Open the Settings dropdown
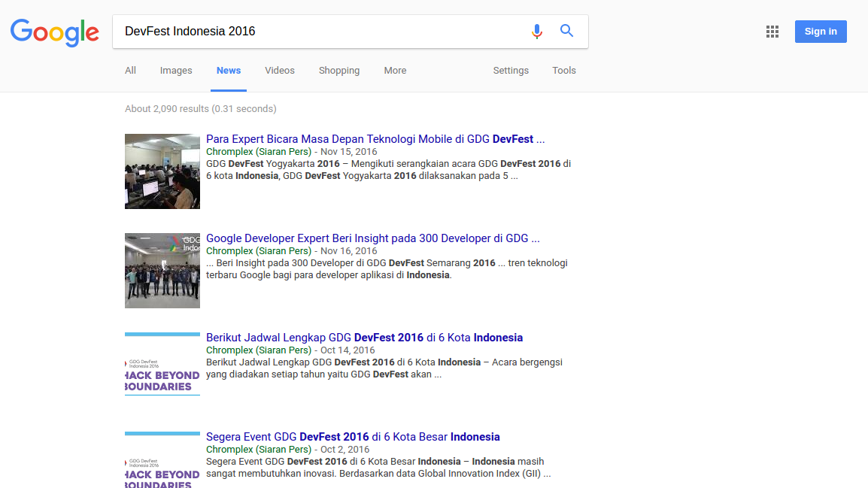Screen dimensions: 868x488 click(511, 71)
